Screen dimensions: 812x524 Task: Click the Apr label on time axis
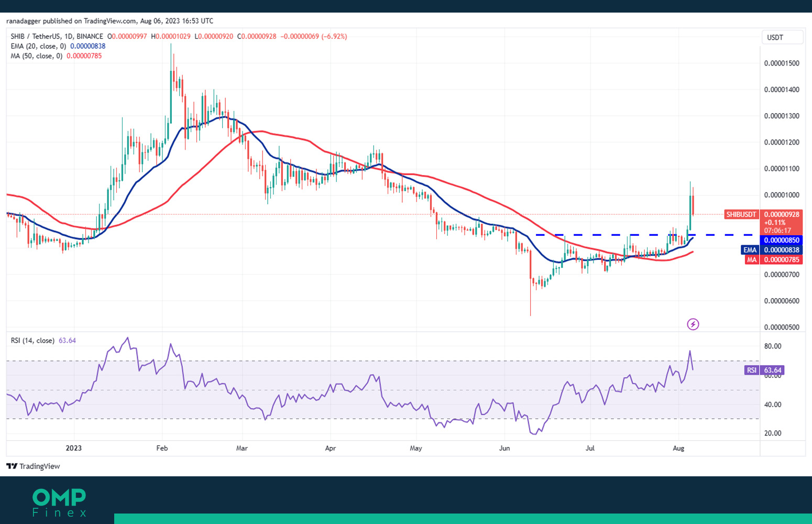(330, 448)
